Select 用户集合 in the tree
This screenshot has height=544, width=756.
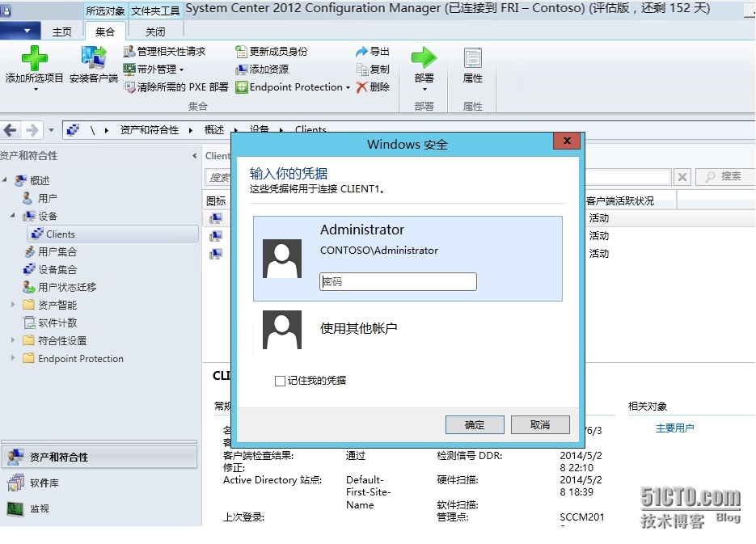[57, 251]
